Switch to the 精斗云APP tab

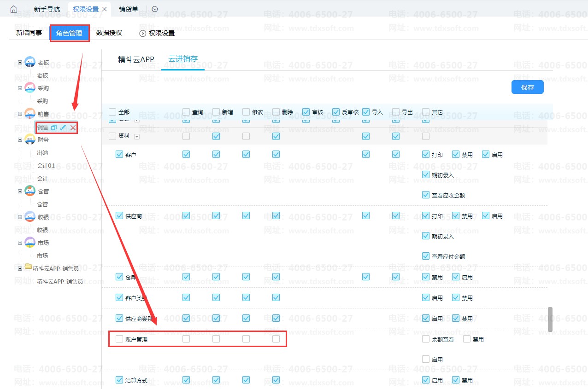136,59
